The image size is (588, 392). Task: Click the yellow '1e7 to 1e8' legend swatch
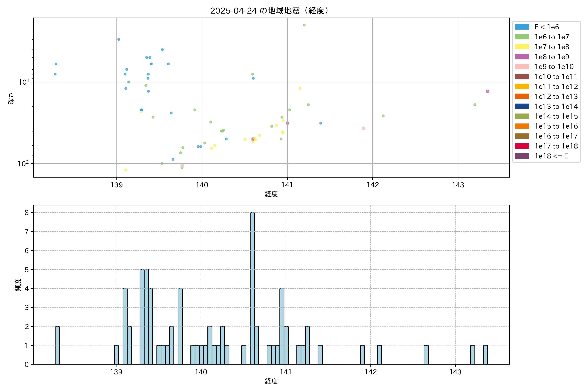522,47
